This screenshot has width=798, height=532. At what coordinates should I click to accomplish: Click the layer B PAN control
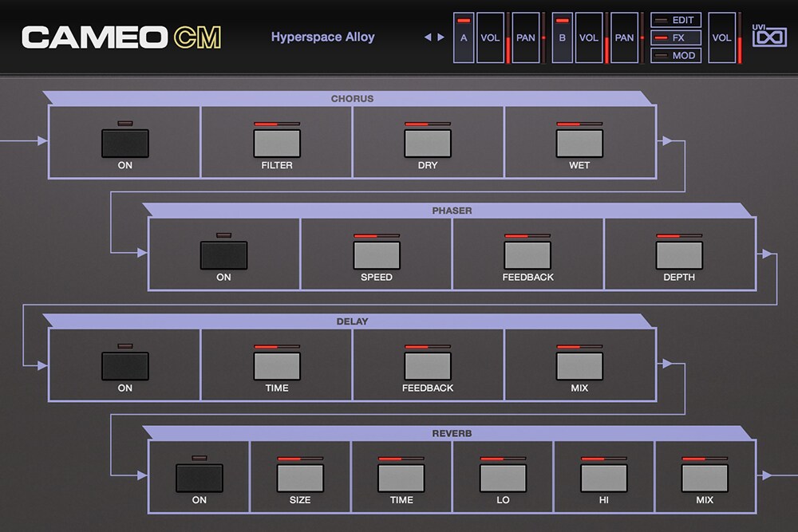pyautogui.click(x=624, y=37)
